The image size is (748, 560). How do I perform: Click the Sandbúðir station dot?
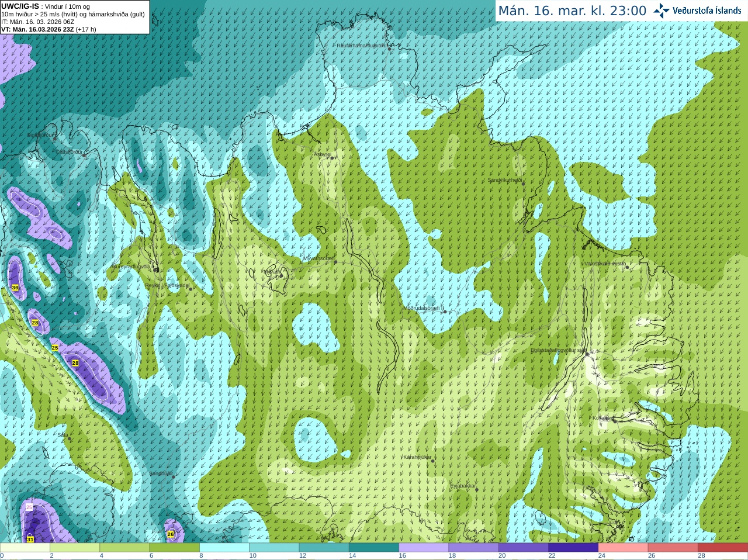click(173, 477)
